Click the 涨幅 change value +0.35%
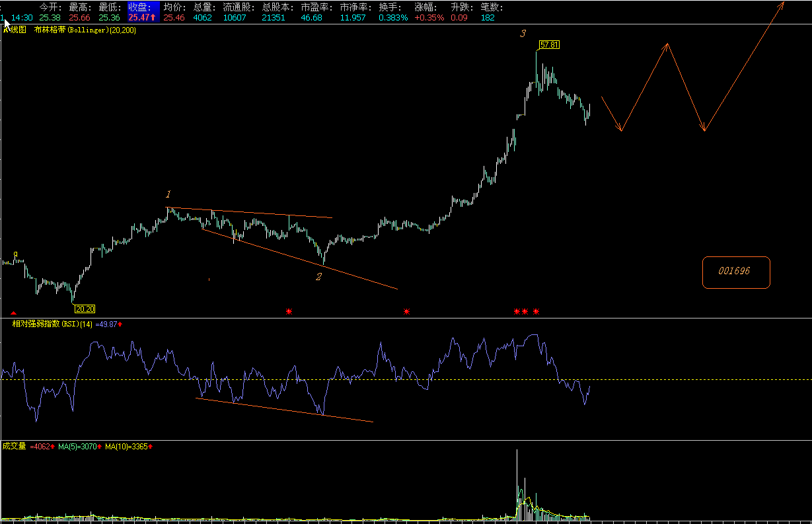This screenshot has width=812, height=524. click(429, 18)
